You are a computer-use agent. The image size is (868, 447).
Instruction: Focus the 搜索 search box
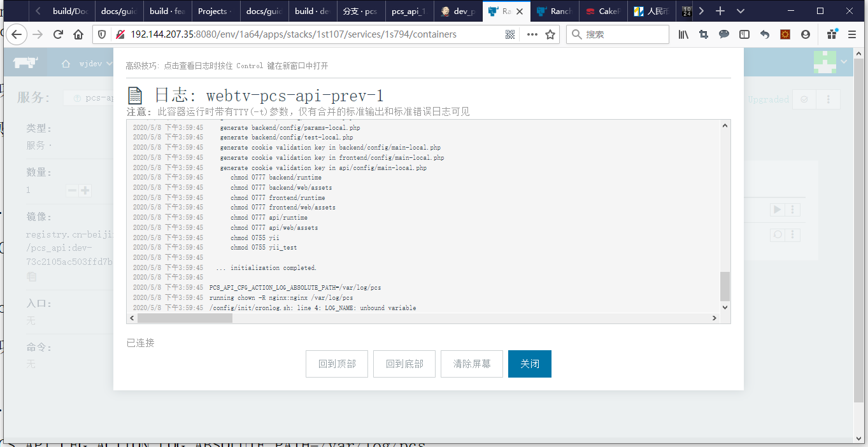tap(618, 34)
